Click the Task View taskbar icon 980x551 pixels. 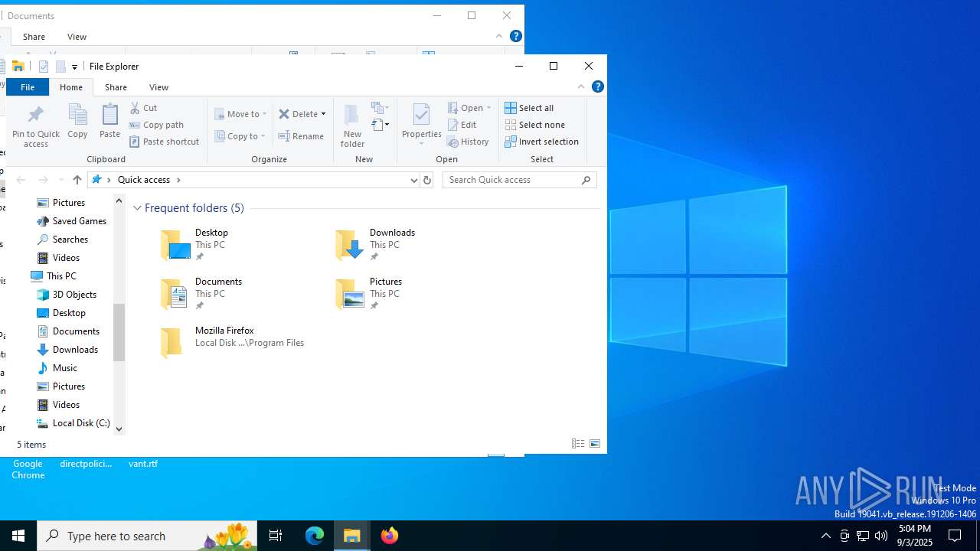276,536
